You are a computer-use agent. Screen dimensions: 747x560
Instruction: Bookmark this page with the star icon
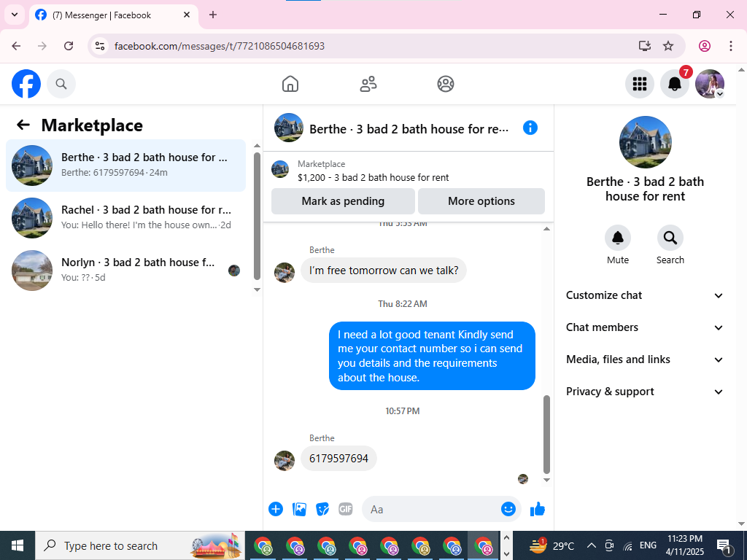(668, 46)
